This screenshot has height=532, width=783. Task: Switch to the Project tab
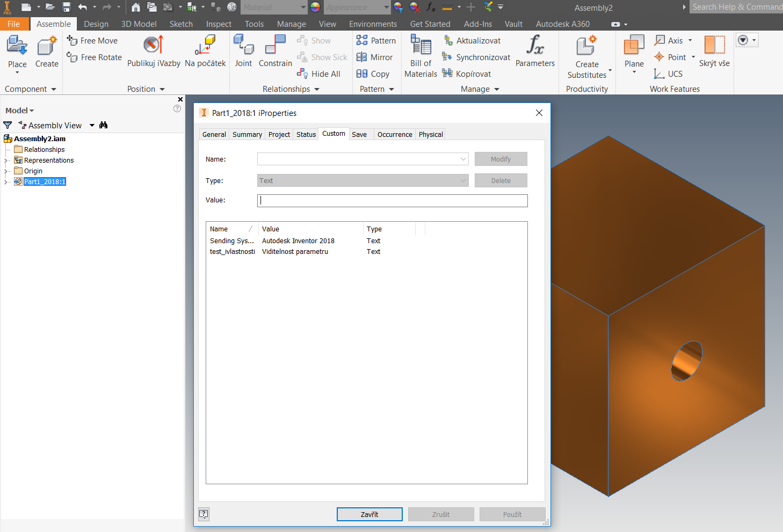point(279,134)
